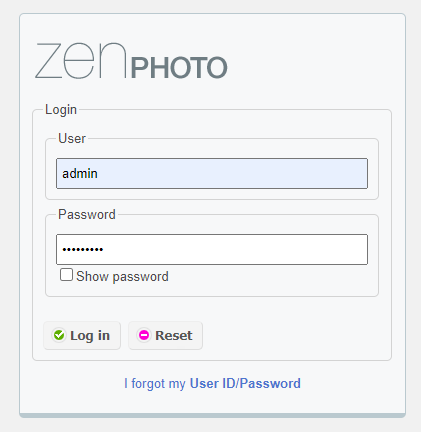Image resolution: width=421 pixels, height=432 pixels.
Task: Enable the Show password checkbox
Action: click(66, 275)
